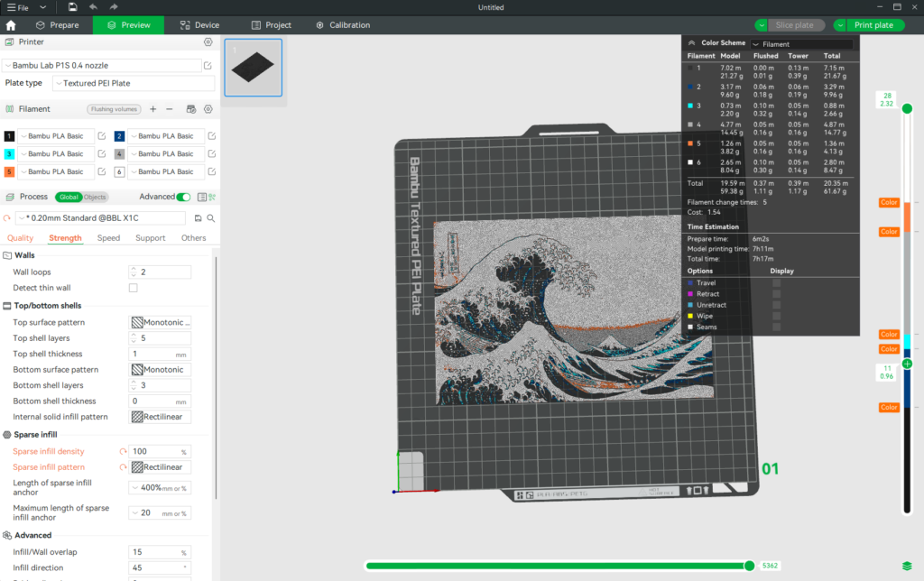Enable Detect thin wall checkbox
924x581 pixels.
pos(134,288)
